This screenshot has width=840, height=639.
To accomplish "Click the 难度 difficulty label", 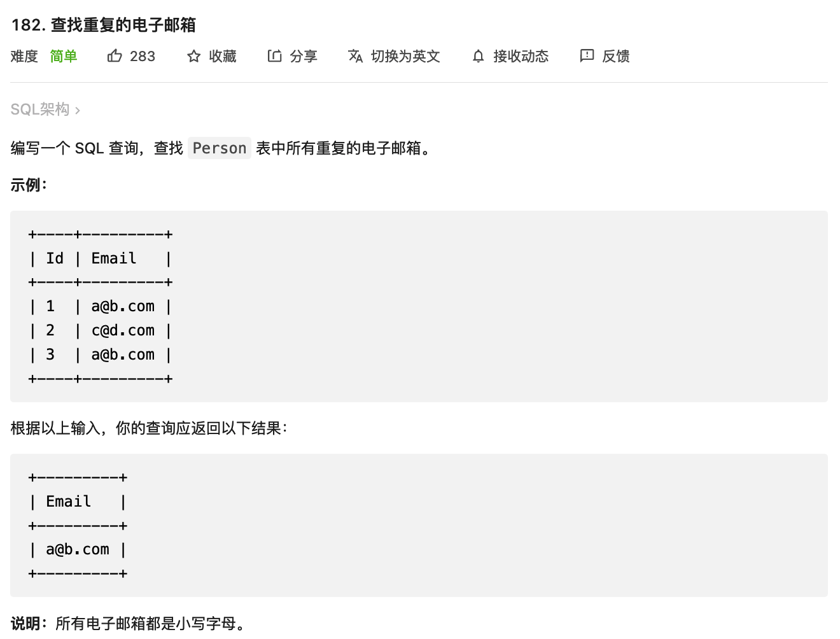I will point(24,57).
